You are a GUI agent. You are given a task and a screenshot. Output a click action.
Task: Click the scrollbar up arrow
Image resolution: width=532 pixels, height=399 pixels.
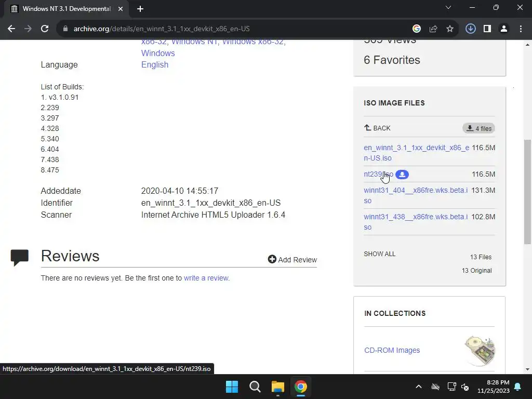pyautogui.click(x=527, y=45)
